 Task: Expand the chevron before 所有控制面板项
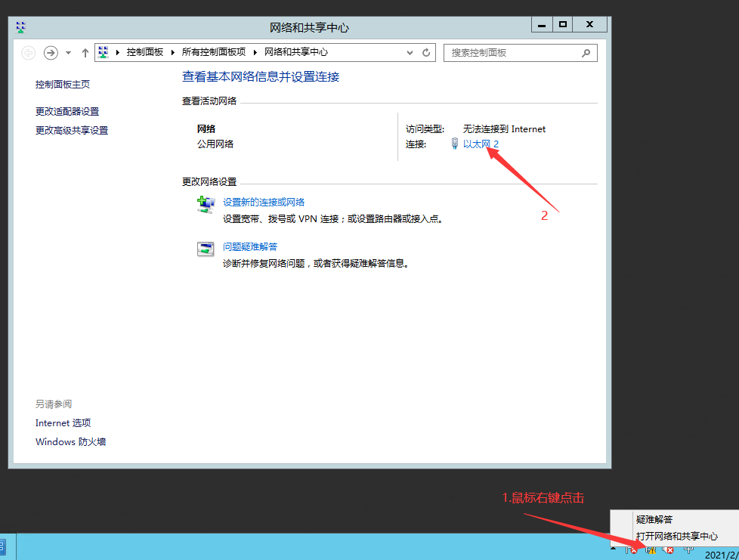172,52
